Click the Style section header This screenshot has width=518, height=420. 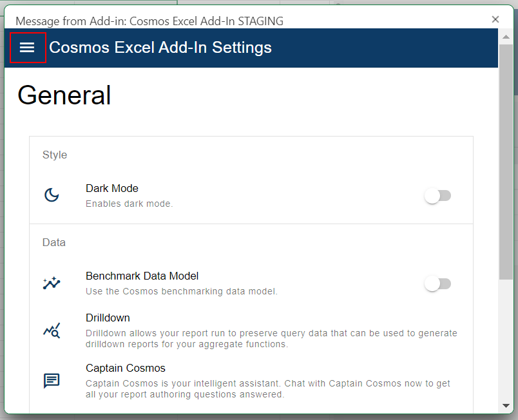[x=55, y=155]
